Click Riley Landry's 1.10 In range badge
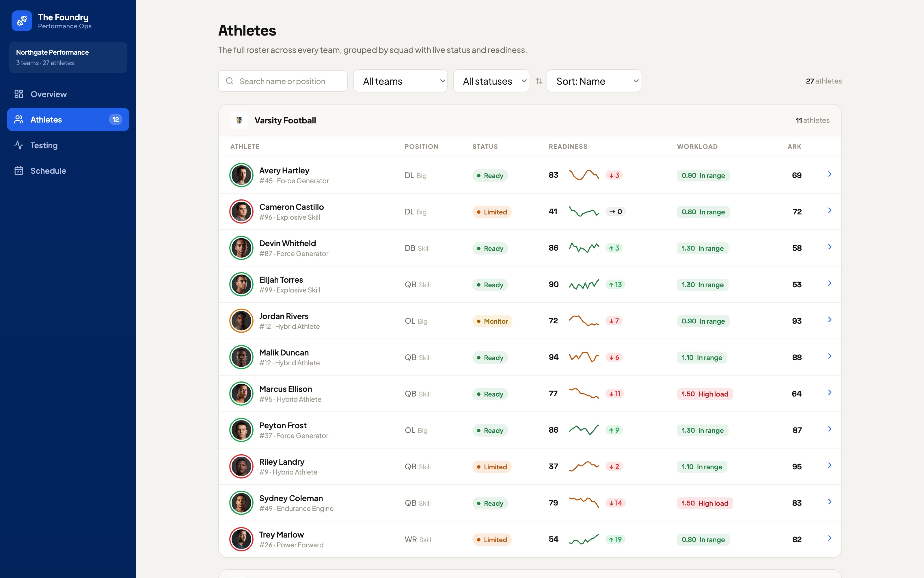This screenshot has width=924, height=578. [702, 467]
